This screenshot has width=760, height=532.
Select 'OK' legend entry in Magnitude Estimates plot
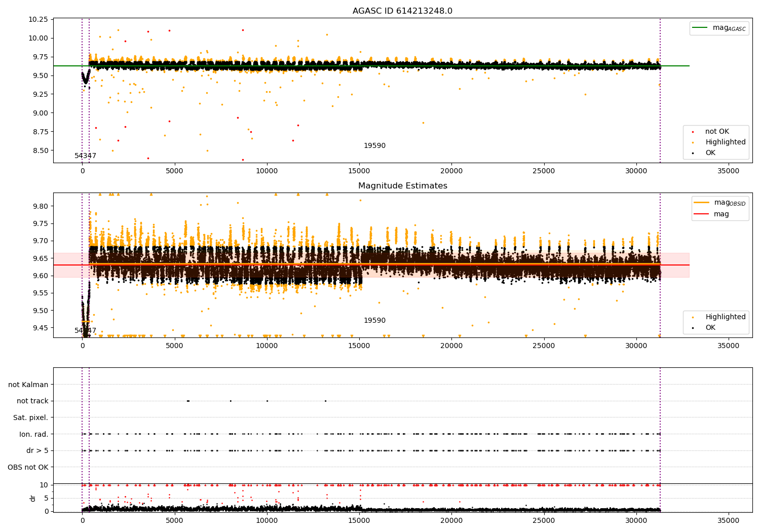point(710,328)
